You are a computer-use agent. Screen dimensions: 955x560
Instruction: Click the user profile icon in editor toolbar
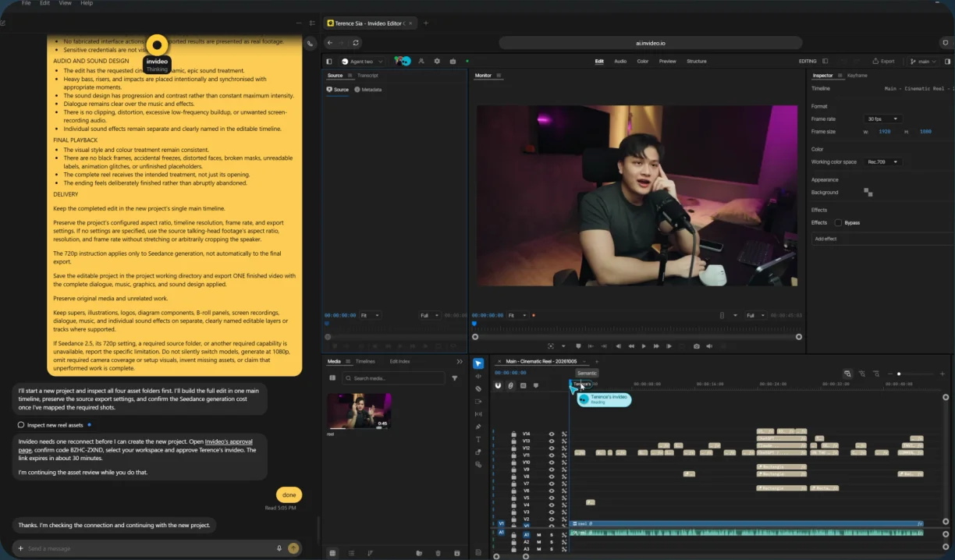pos(421,61)
